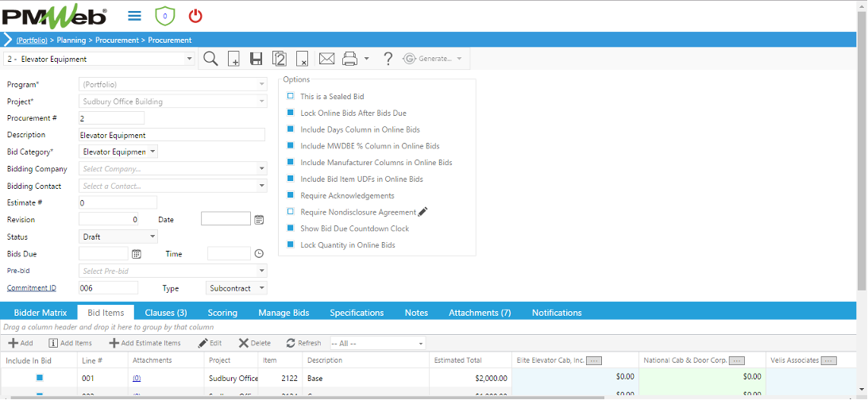The width and height of the screenshot is (868, 400).
Task: Click ellipsis next to National Cab & Door Corp.
Action: point(737,361)
